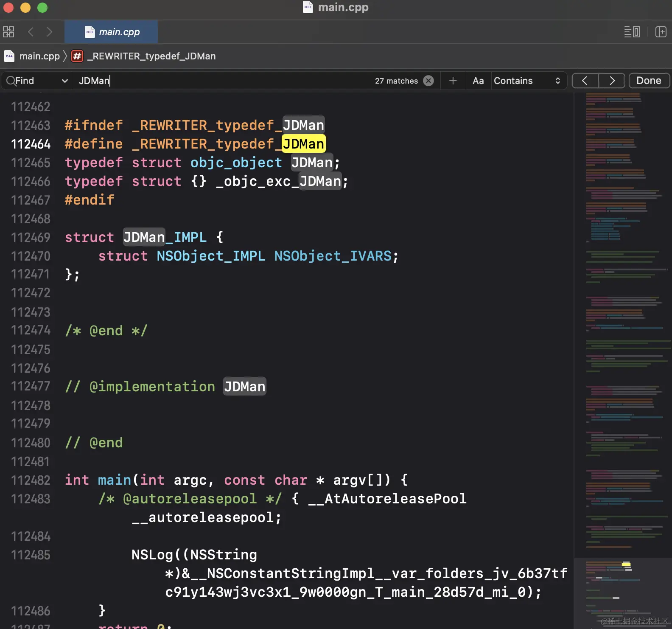This screenshot has width=672, height=629.
Task: Click __AtAutoreleasePool on line 112483
Action: pyautogui.click(x=387, y=499)
